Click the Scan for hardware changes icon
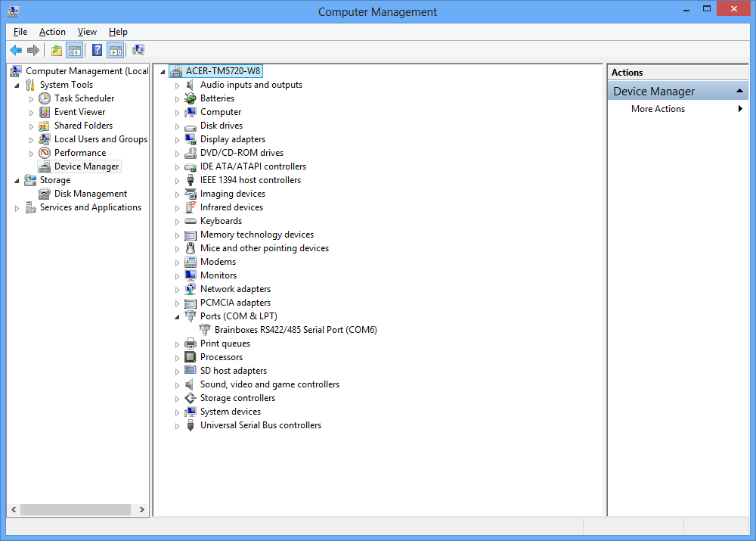 coord(138,50)
